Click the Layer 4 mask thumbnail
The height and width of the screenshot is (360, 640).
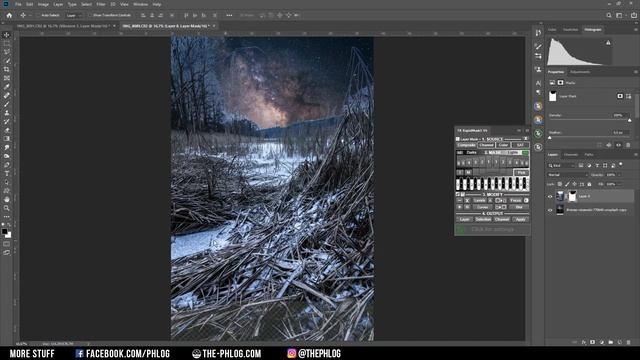(x=572, y=196)
